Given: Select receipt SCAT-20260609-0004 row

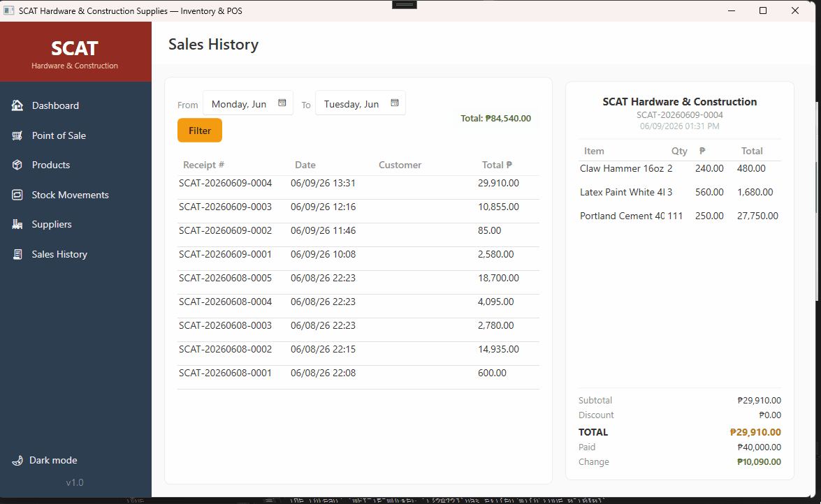Looking at the screenshot, I should coord(358,187).
